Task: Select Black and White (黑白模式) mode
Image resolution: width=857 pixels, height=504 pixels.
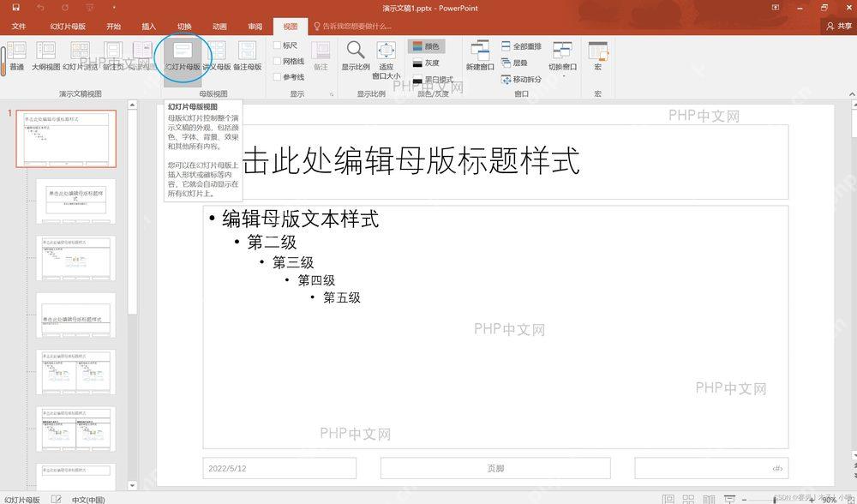Action: [433, 79]
